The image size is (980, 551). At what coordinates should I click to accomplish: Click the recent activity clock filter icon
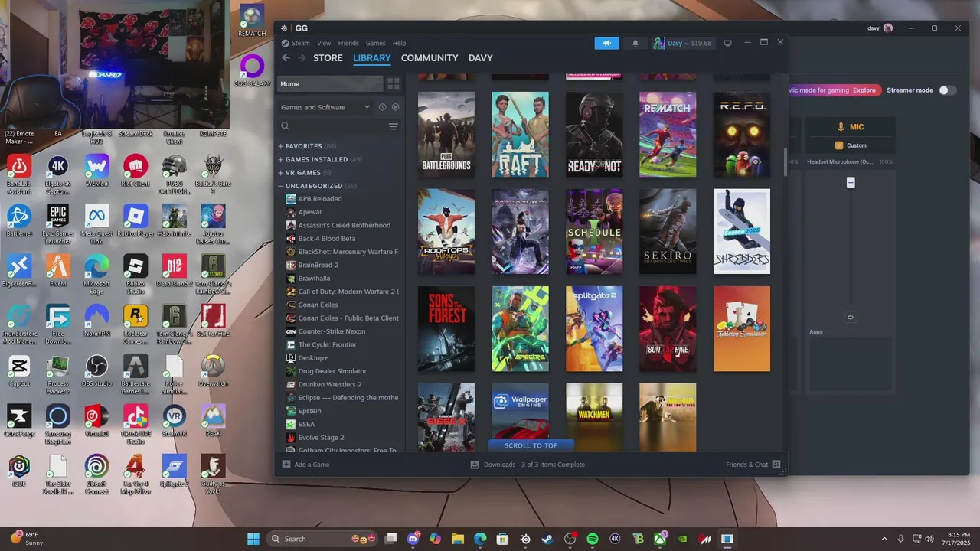[x=382, y=107]
